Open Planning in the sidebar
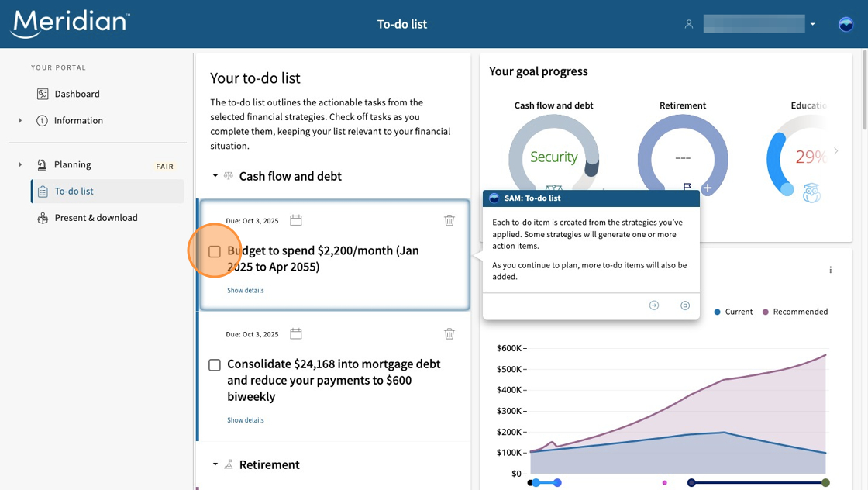This screenshot has width=868, height=490. (x=73, y=165)
